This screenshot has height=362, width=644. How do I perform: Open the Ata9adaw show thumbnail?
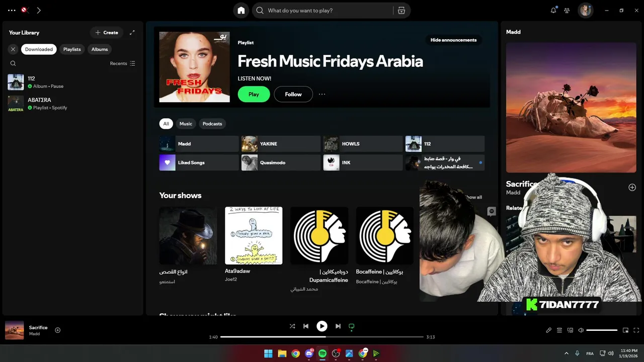[254, 235]
